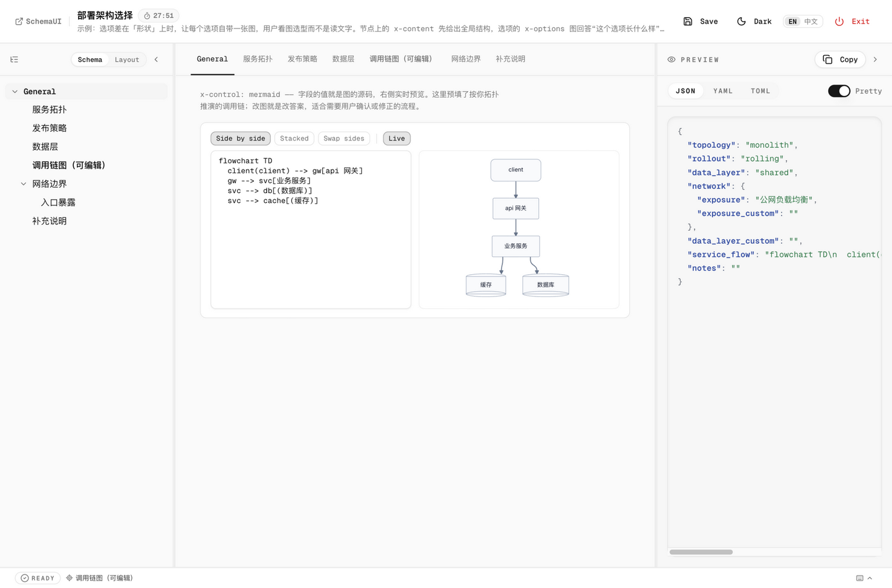
Task: Click the target icon beside 调用链图 in the status bar
Action: click(x=69, y=578)
